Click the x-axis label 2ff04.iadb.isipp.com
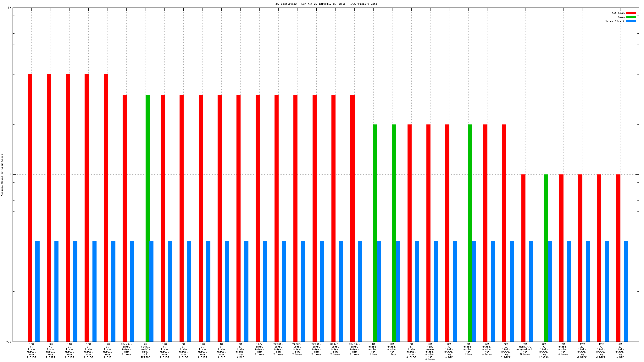The height and width of the screenshot is (362, 644). pos(316,349)
